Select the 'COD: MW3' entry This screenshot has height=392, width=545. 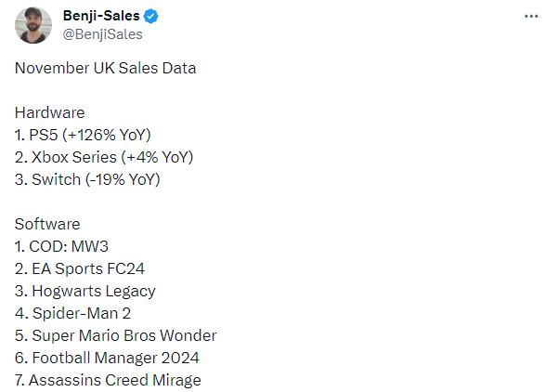(61, 246)
